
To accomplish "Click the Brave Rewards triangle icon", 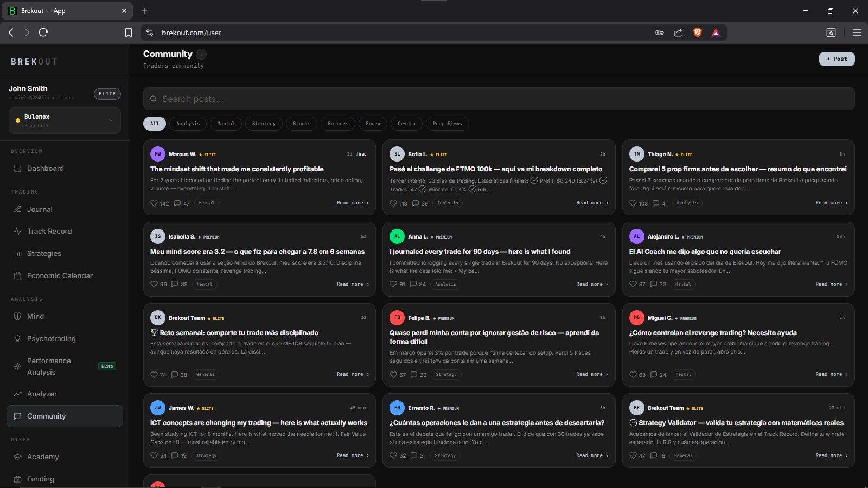I will coord(716,33).
